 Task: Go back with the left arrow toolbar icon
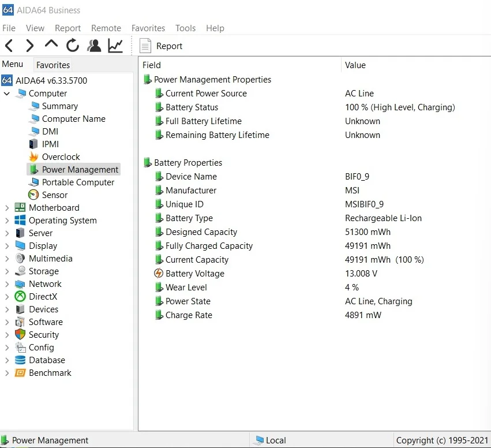tap(9, 46)
